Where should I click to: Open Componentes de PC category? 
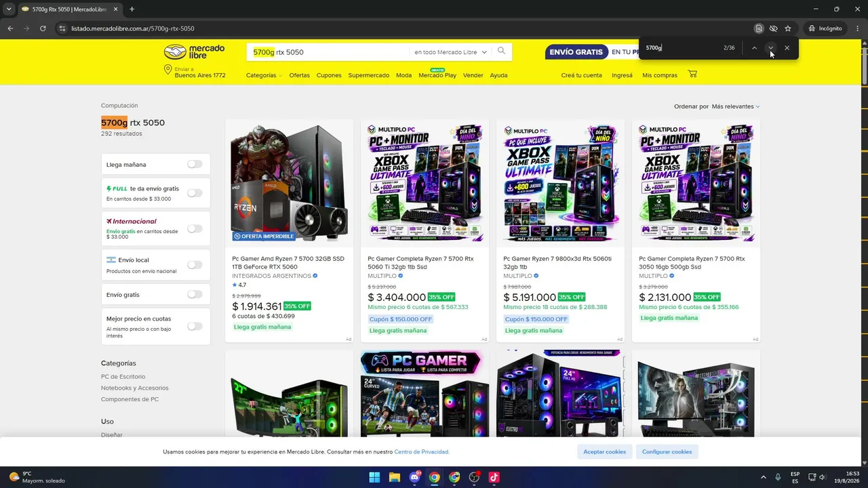coord(130,399)
